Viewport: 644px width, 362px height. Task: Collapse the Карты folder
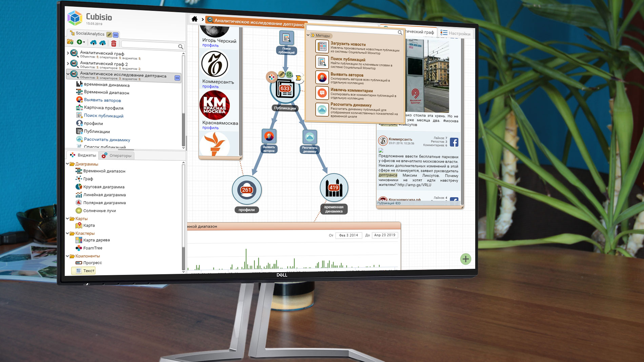click(67, 219)
